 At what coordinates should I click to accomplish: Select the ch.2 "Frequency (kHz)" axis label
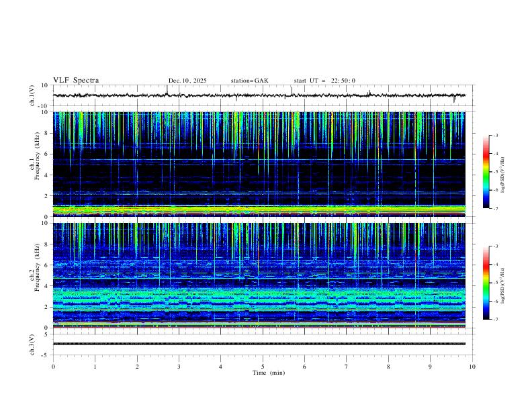[x=38, y=268]
